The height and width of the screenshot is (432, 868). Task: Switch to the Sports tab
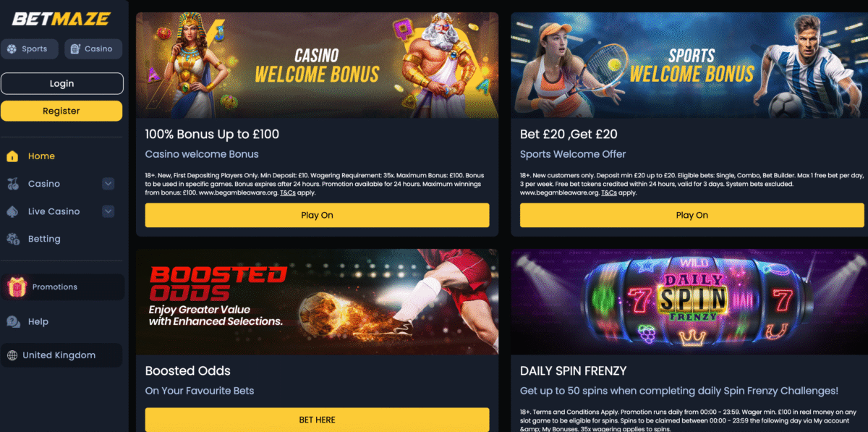pyautogui.click(x=29, y=48)
